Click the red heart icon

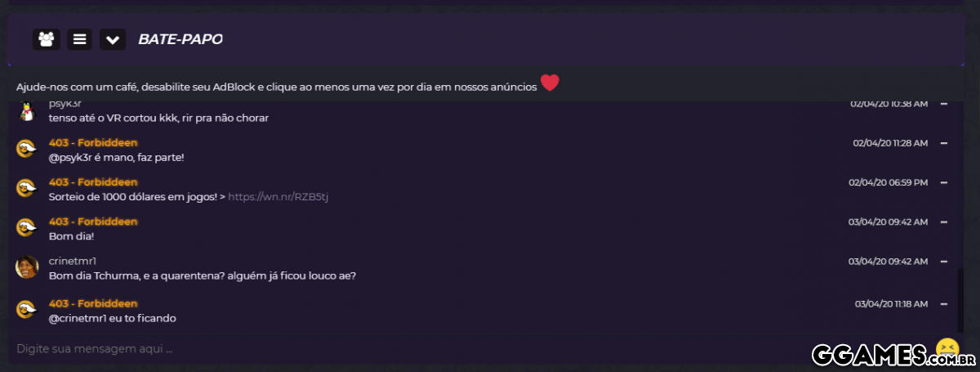550,83
